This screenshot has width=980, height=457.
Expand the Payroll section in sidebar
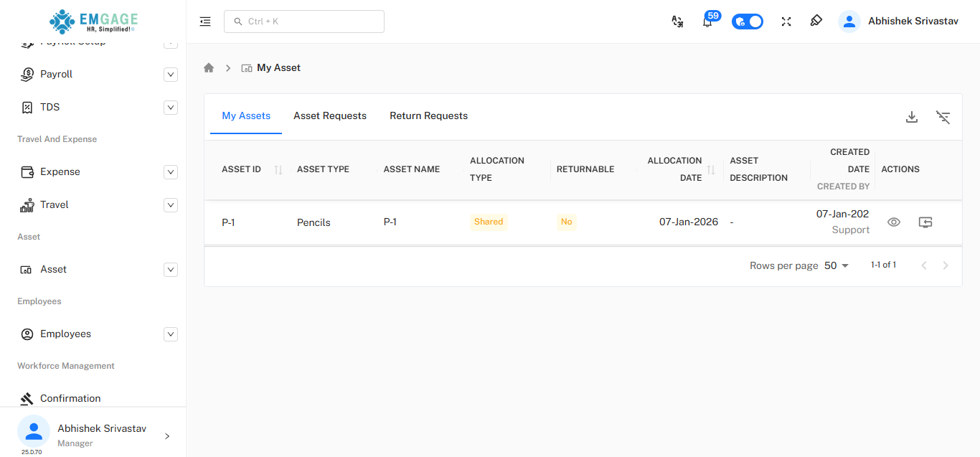170,74
